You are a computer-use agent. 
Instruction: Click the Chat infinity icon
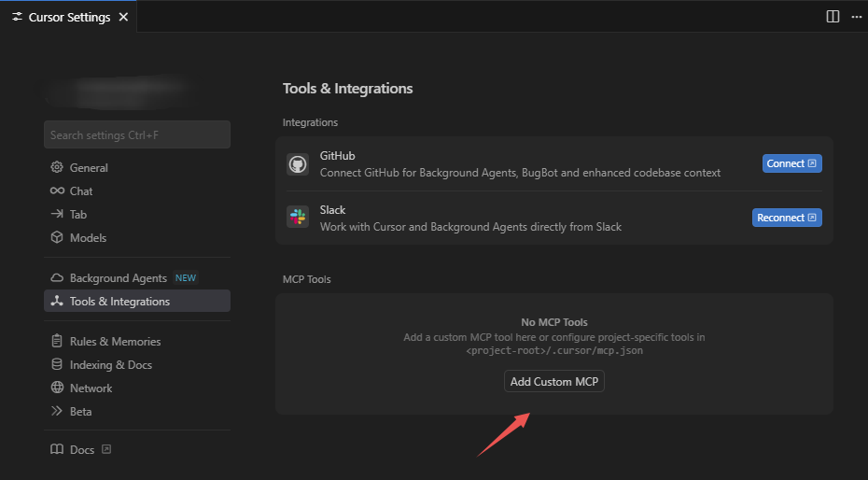[x=57, y=191]
